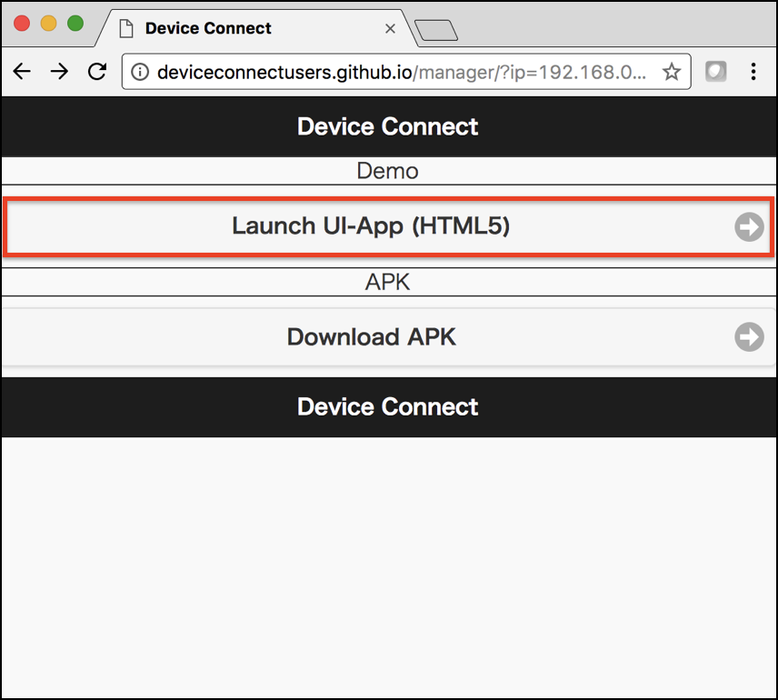Click the shield extension icon in toolbar
778x700 pixels.
[716, 72]
